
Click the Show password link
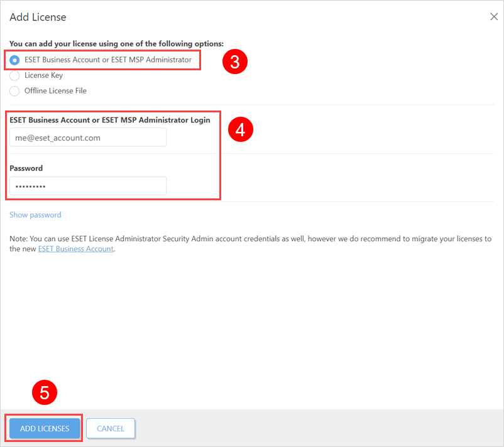click(x=35, y=215)
